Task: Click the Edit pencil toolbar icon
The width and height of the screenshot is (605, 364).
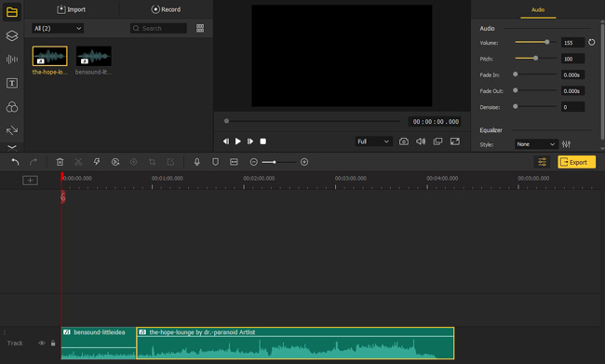Action: [170, 162]
